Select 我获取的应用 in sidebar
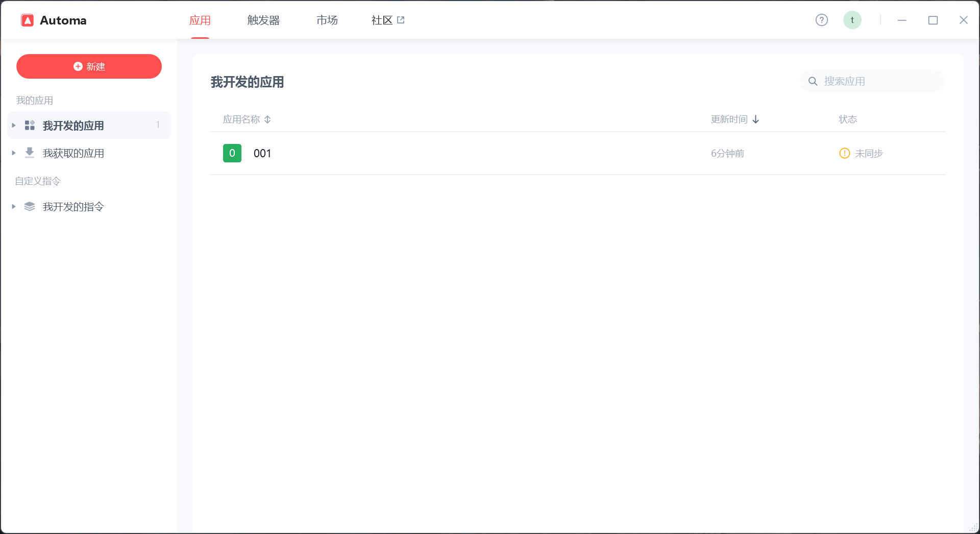The height and width of the screenshot is (534, 980). pos(89,153)
